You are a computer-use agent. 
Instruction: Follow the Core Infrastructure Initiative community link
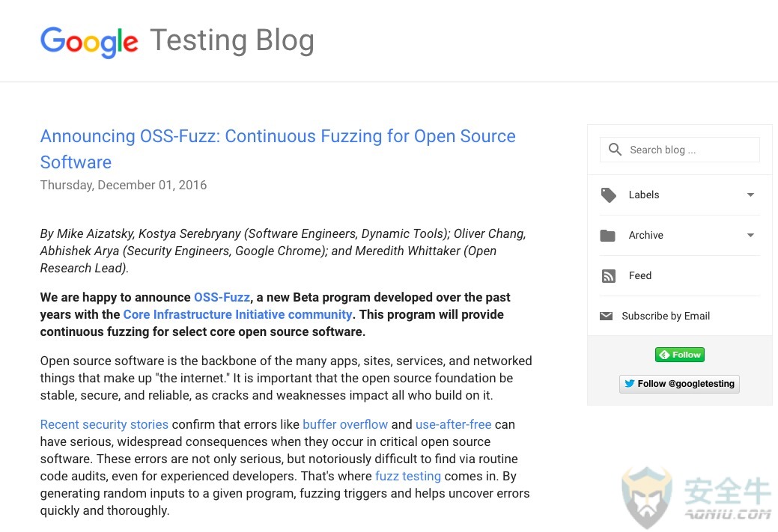pyautogui.click(x=237, y=314)
